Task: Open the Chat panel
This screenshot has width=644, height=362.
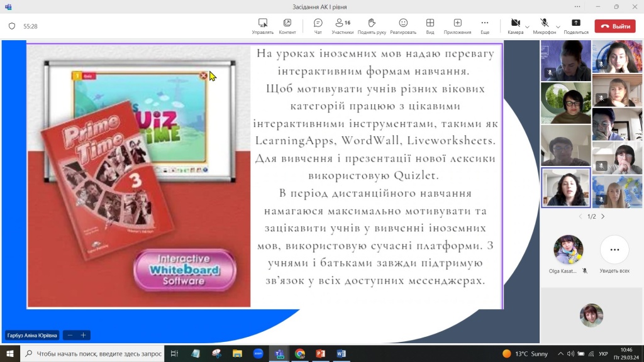Action: click(x=318, y=26)
